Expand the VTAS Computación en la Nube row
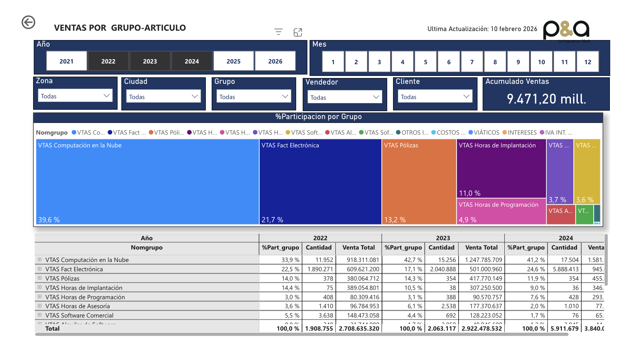 (40, 260)
